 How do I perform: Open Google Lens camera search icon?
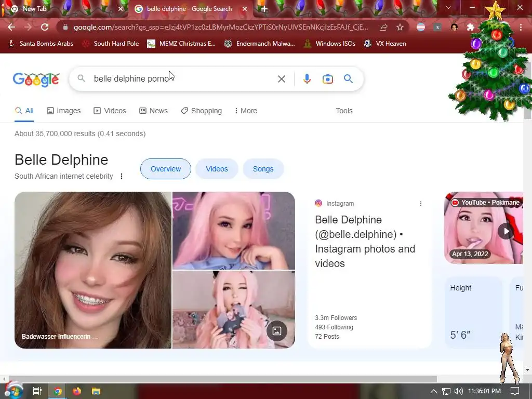tap(327, 79)
